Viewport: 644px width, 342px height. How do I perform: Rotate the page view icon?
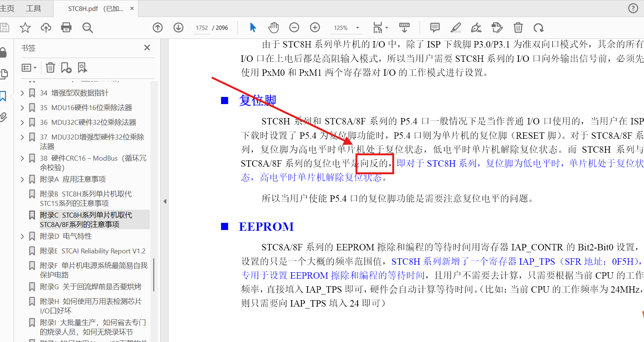click(x=538, y=28)
